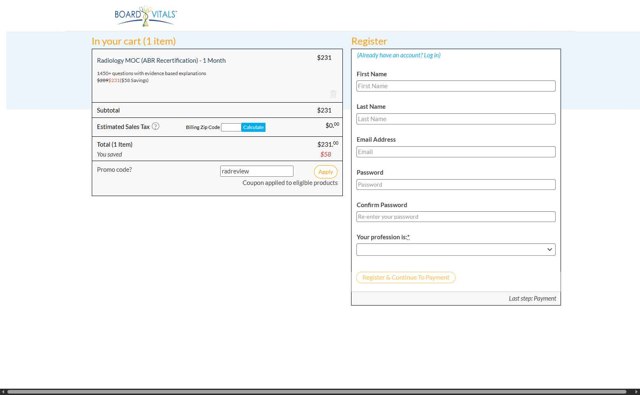640x395 pixels.
Task: Focus the Email Address field
Action: 456,152
